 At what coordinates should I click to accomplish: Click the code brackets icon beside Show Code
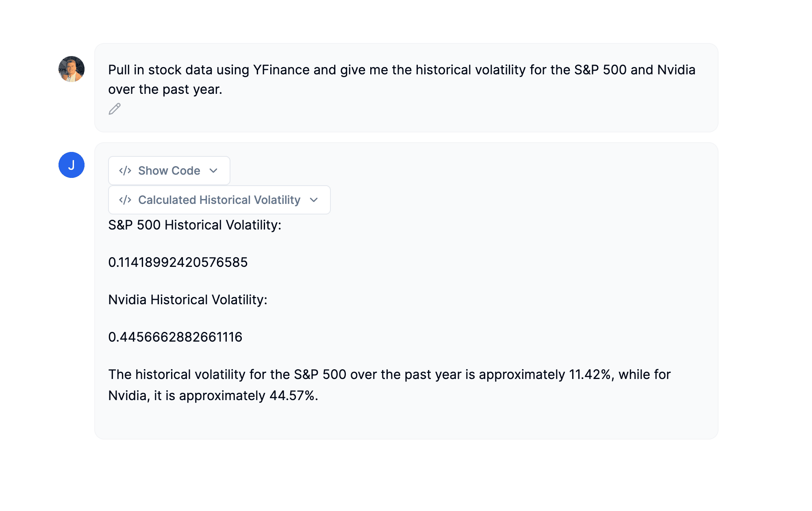pyautogui.click(x=125, y=171)
